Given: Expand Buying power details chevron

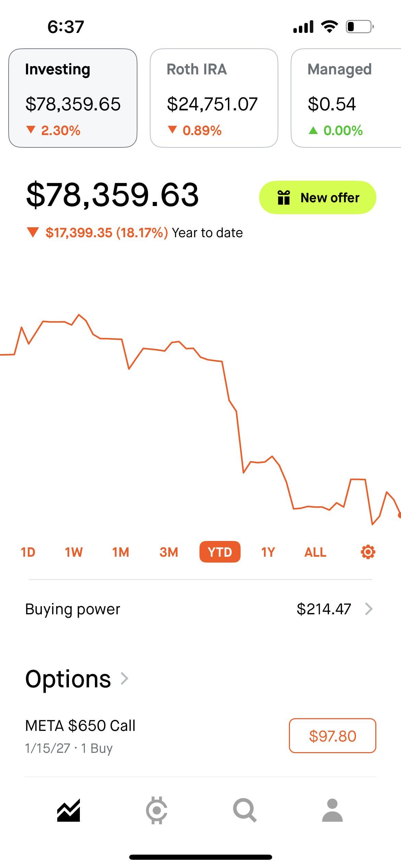Looking at the screenshot, I should tap(369, 609).
